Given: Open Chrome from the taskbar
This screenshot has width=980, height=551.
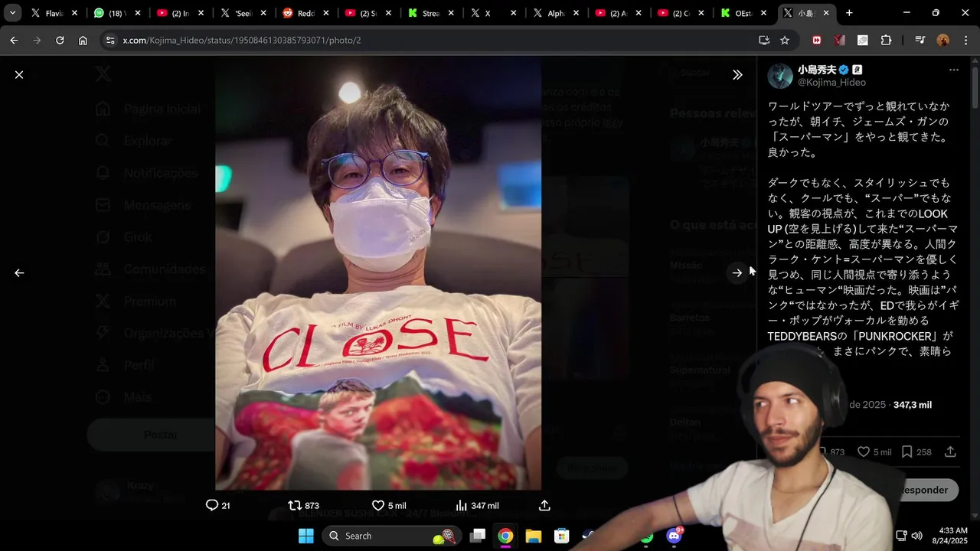Looking at the screenshot, I should pos(505,536).
